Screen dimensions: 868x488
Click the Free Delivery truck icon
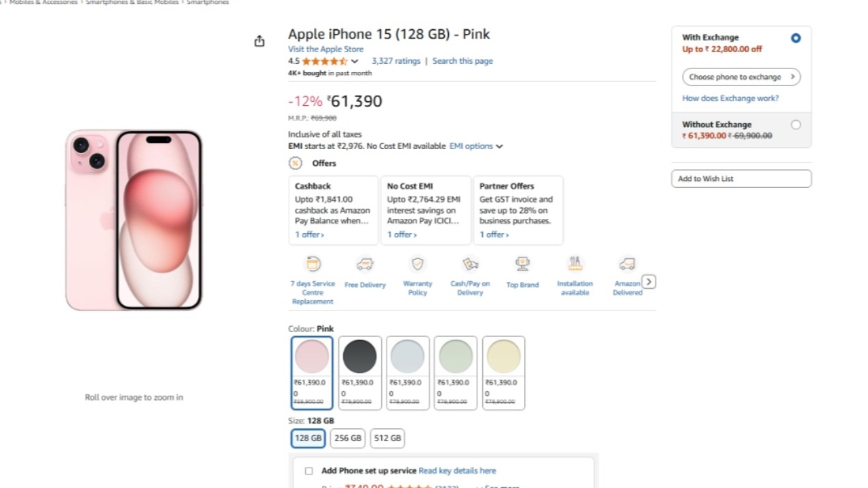pyautogui.click(x=365, y=264)
